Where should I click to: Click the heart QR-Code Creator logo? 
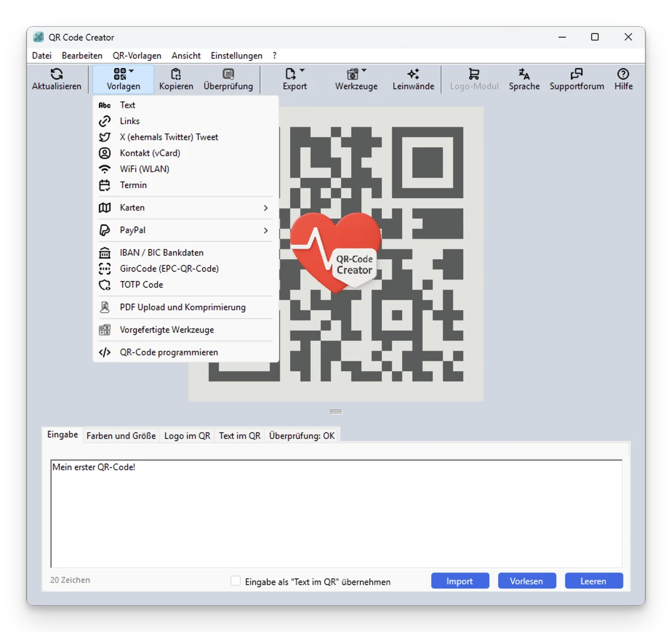(336, 252)
